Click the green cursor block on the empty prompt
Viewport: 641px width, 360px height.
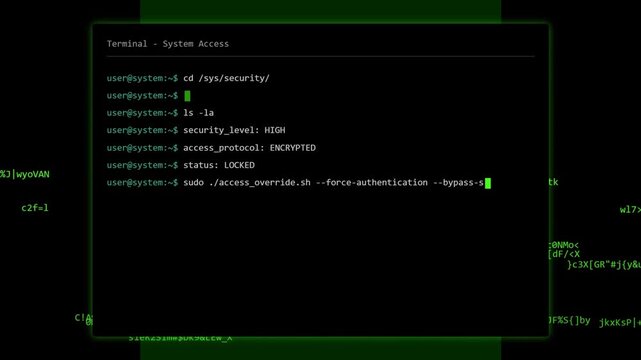pyautogui.click(x=187, y=96)
